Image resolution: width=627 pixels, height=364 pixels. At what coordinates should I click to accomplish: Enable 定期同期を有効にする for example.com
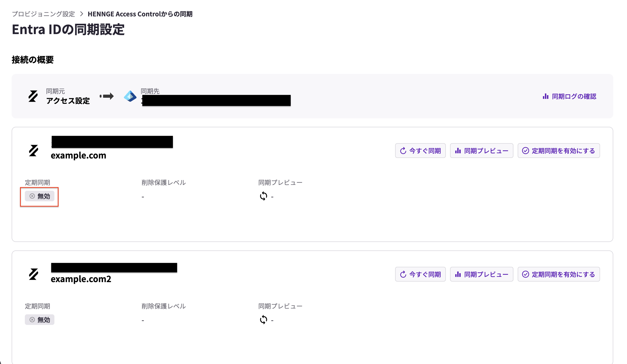tap(559, 151)
